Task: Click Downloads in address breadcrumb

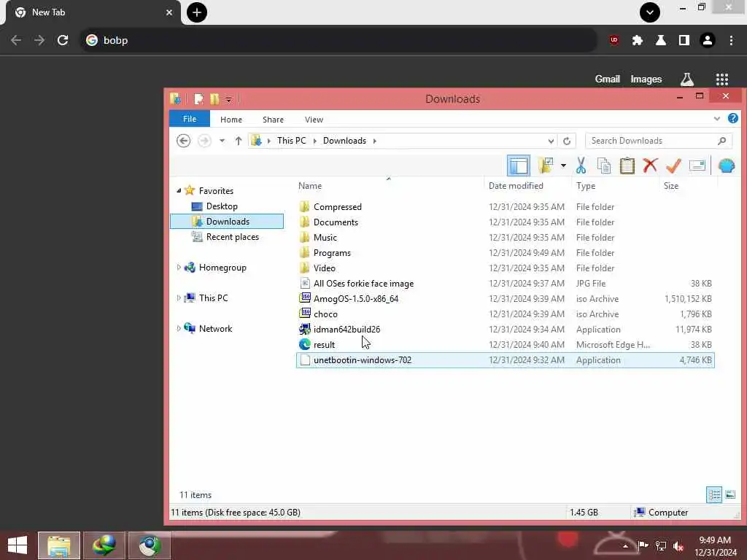Action: point(344,141)
